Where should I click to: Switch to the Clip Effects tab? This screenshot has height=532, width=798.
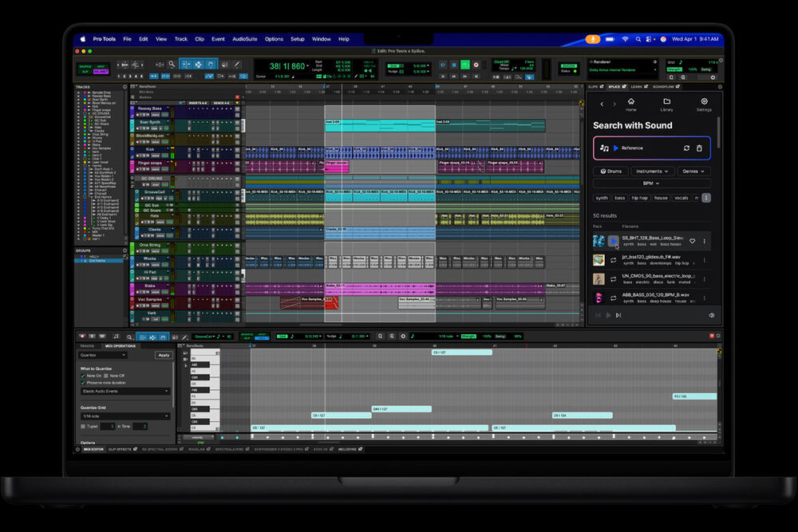coord(123,450)
